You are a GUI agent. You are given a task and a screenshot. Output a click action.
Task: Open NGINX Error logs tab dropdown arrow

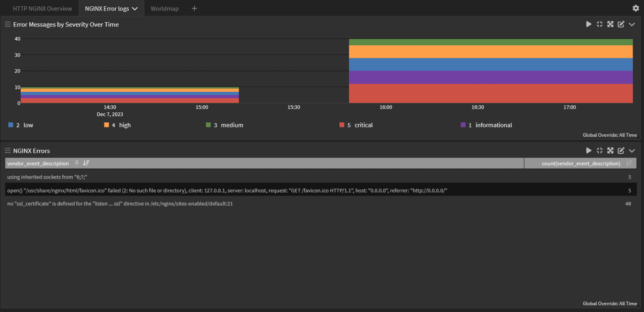(x=135, y=9)
